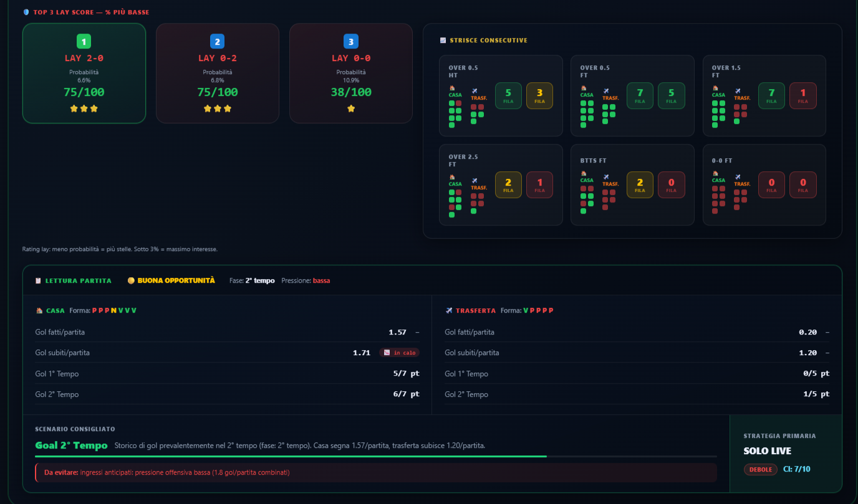Click the DEBOLE strength badge
Viewport: 858px width, 504px height.
point(760,470)
